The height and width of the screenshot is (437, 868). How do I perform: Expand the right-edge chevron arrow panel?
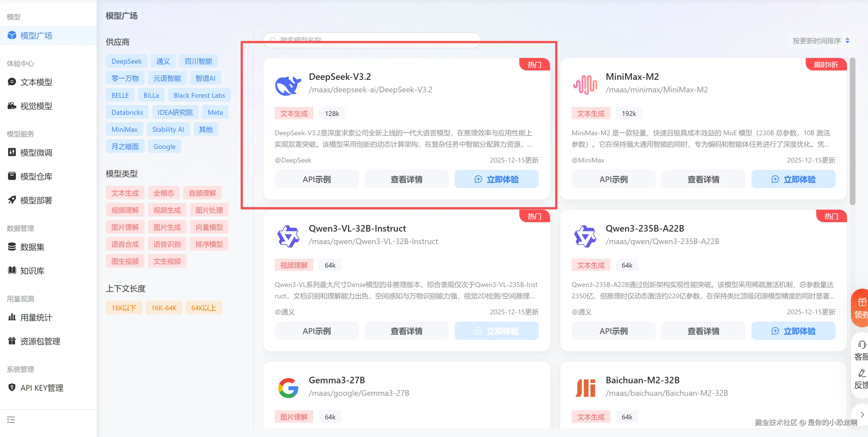point(861,415)
